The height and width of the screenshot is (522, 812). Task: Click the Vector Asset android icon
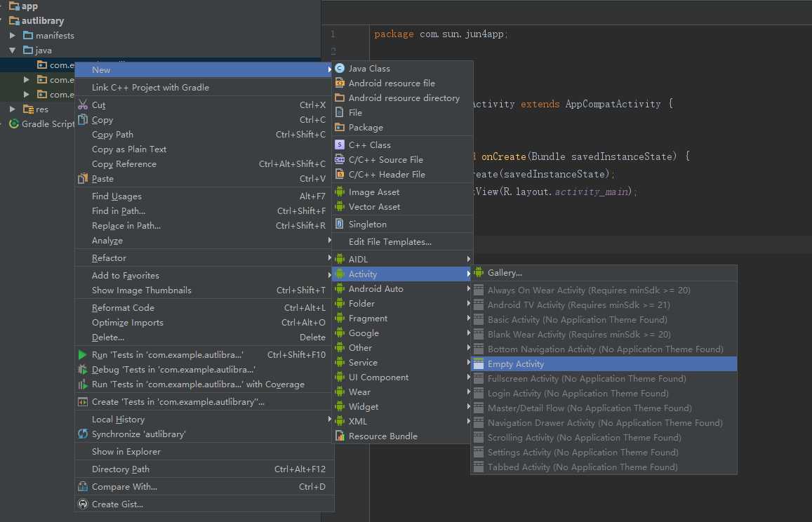click(x=340, y=206)
